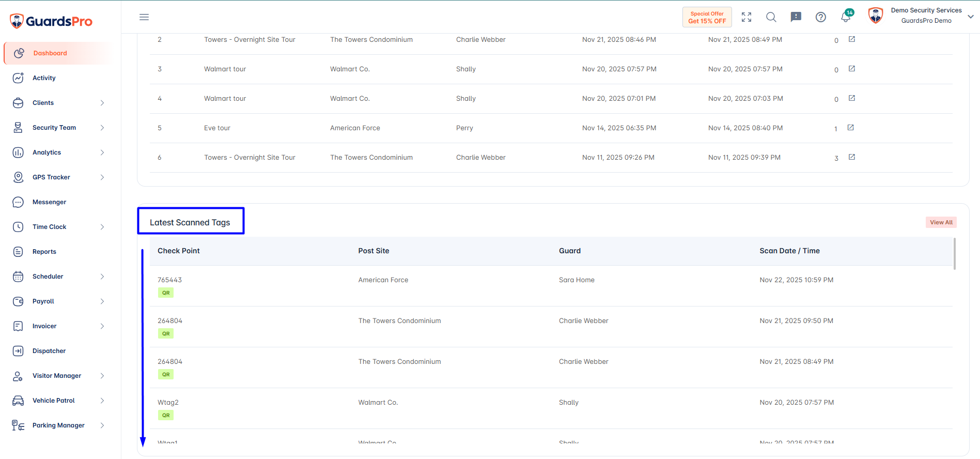Click the scanned tags table scrollbar
The image size is (980, 459).
coord(955,253)
